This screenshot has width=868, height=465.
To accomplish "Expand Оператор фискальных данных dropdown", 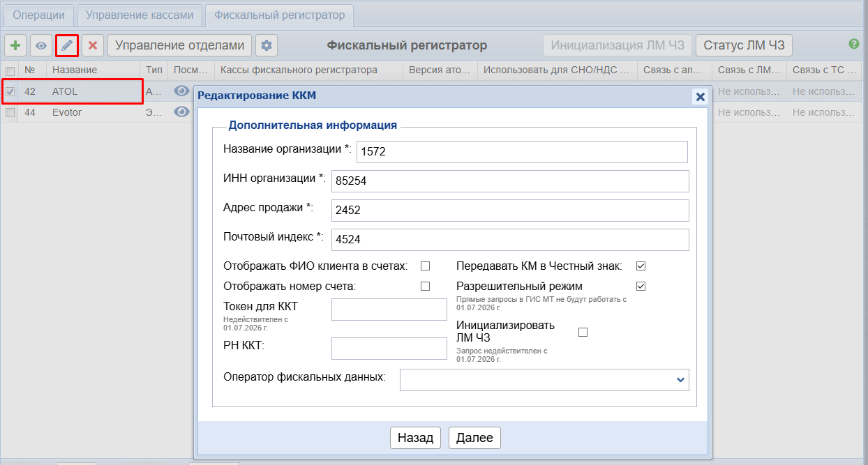I will [680, 380].
